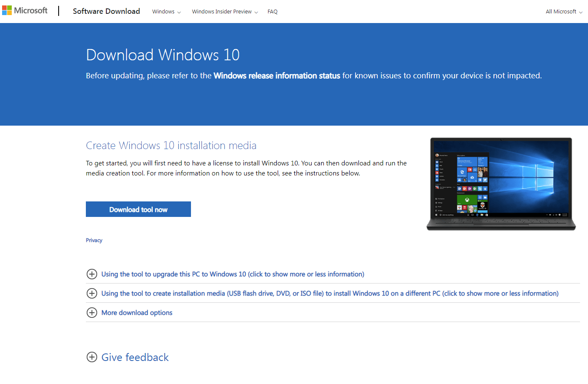Image resolution: width=588 pixels, height=384 pixels.
Task: Open the Software Download home link
Action: pyautogui.click(x=106, y=11)
